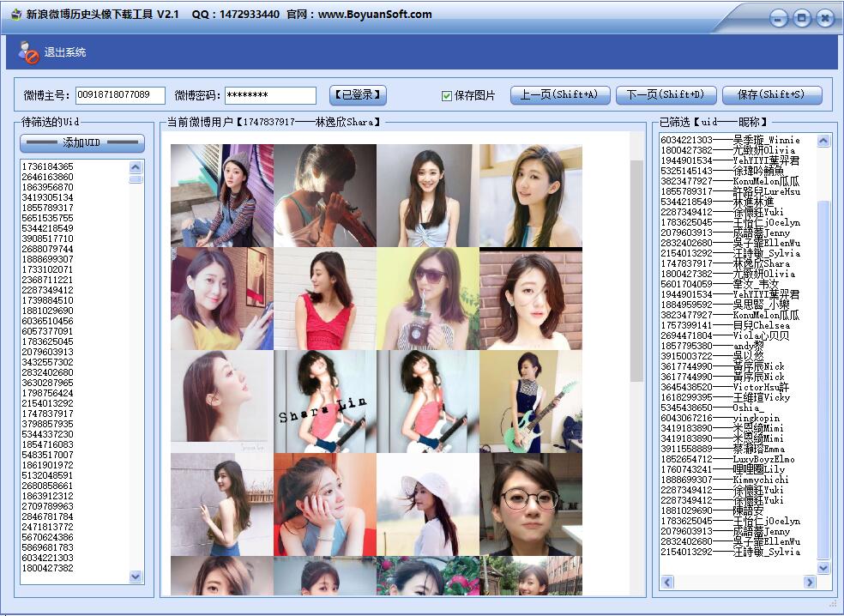Select UID 2646163860 in pending list
Viewport: 844px width, 616px height.
(47, 177)
